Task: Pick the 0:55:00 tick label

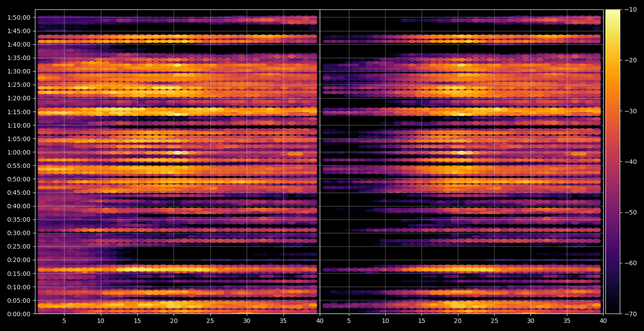Action: tap(19, 166)
